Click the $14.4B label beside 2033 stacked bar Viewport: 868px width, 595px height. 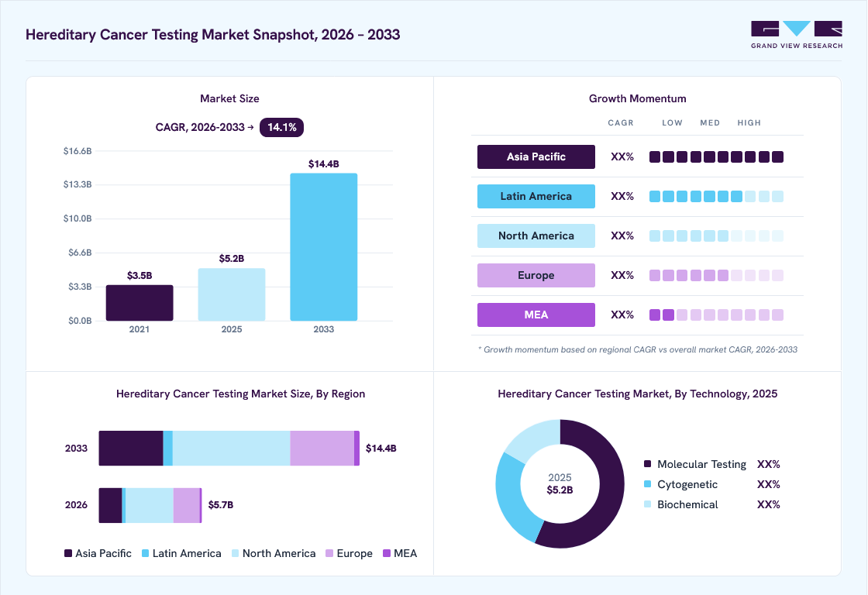pyautogui.click(x=381, y=449)
